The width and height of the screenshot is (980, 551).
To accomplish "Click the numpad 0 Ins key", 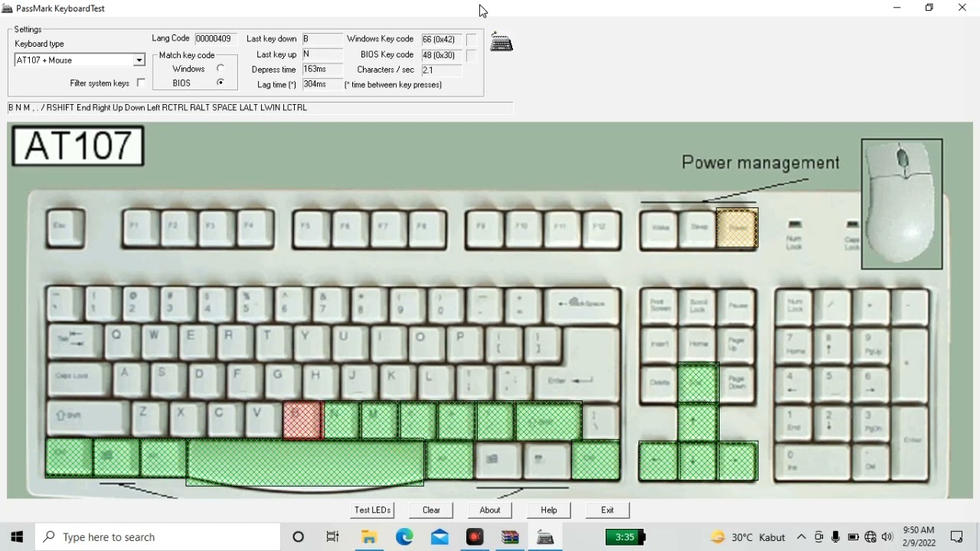I will point(813,461).
